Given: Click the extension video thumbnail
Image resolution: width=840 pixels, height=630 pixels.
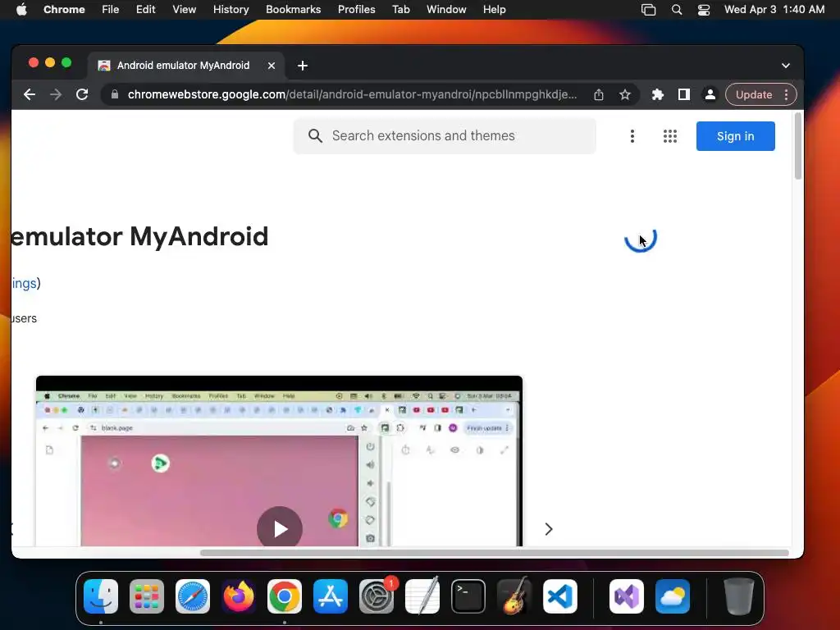Looking at the screenshot, I should click(279, 461).
